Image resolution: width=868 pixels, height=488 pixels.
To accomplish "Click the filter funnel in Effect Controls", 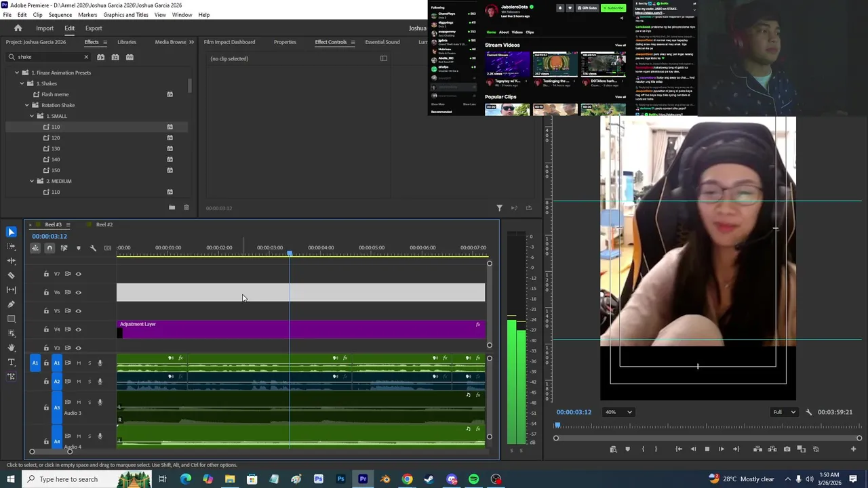I will 499,208.
